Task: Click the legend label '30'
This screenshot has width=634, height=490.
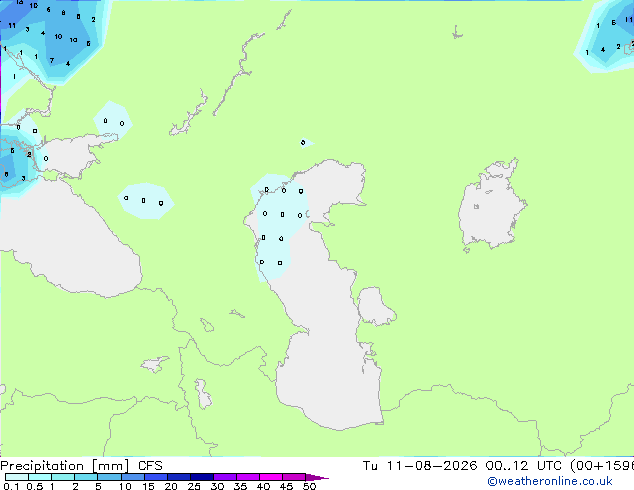Action: click(217, 486)
